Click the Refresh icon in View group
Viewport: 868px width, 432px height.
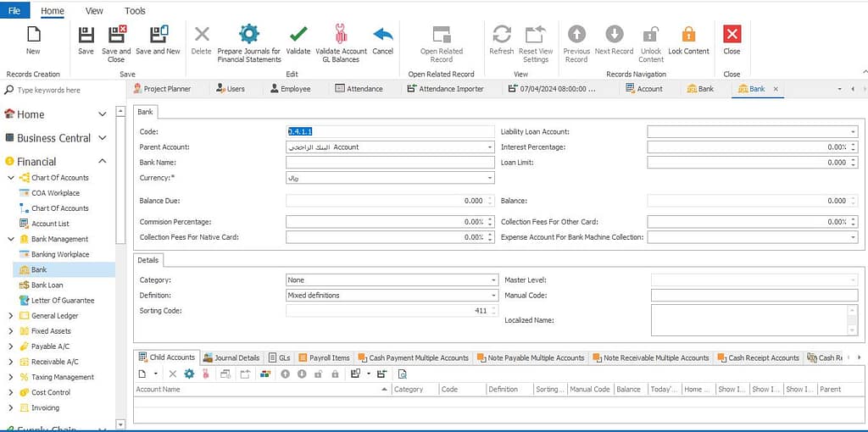coord(502,35)
